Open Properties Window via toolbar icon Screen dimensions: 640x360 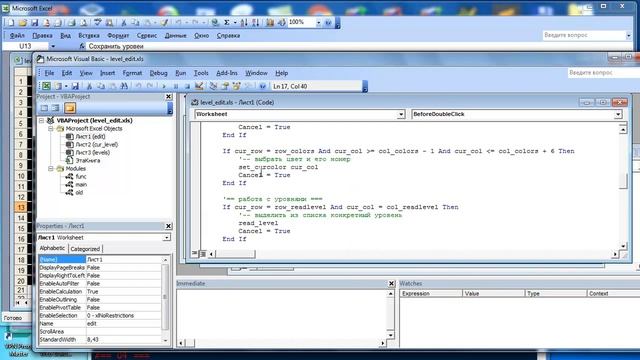pyautogui.click(x=225, y=86)
